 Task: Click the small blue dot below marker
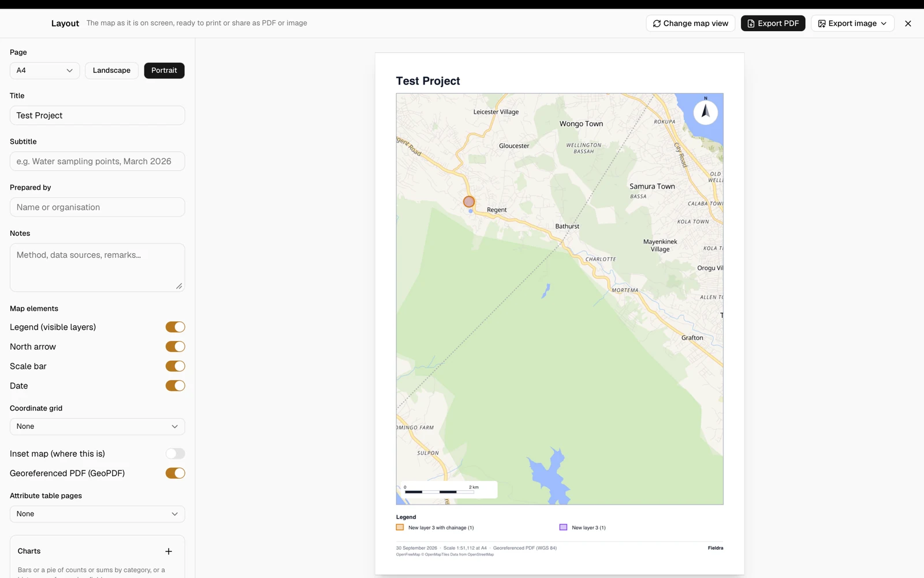tap(471, 212)
